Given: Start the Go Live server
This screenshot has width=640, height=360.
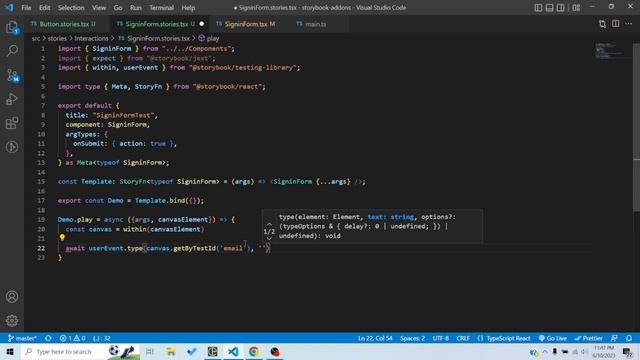Looking at the screenshot, I should pyautogui.click(x=552, y=338).
